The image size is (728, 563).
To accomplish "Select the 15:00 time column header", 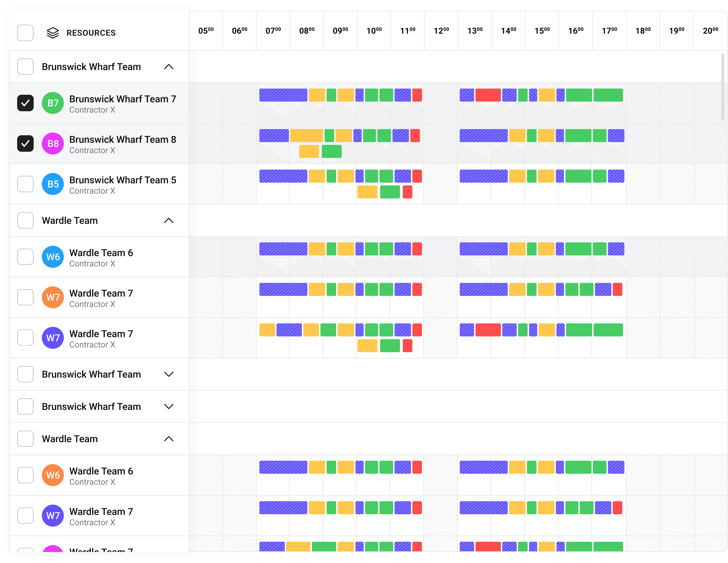I will point(542,31).
